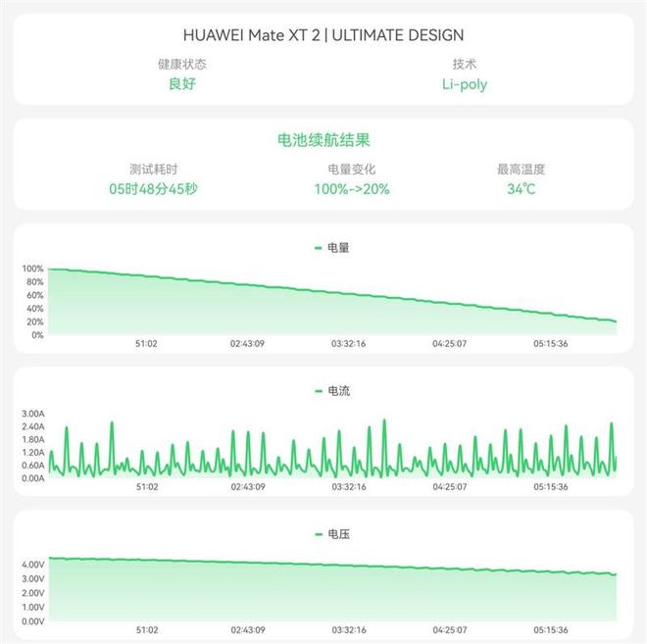
Task: Click the 电压 legend label text
Action: pos(338,534)
